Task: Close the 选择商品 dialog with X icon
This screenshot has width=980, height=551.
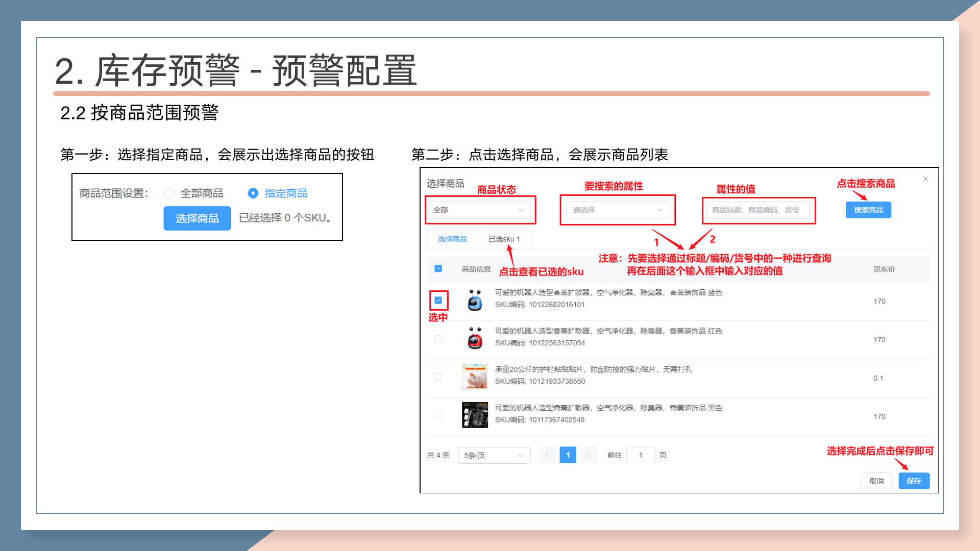Action: pos(925,179)
